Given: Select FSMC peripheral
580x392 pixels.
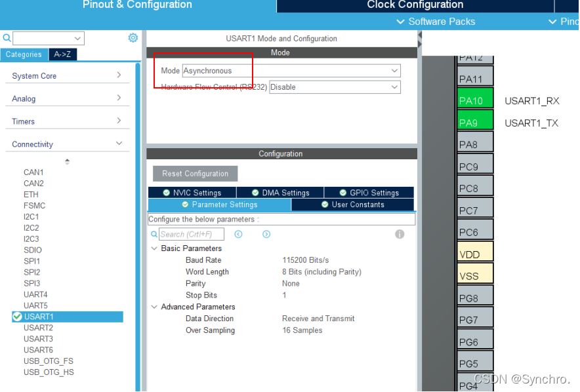Looking at the screenshot, I should (34, 205).
